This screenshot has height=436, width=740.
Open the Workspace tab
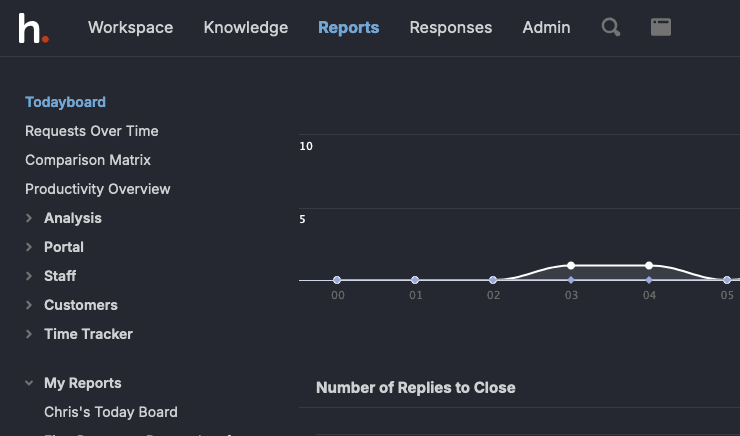[x=130, y=28]
